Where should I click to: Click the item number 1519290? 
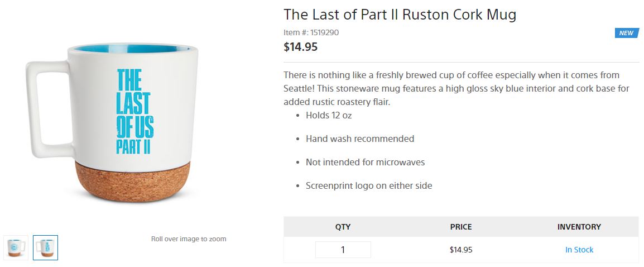coord(311,32)
